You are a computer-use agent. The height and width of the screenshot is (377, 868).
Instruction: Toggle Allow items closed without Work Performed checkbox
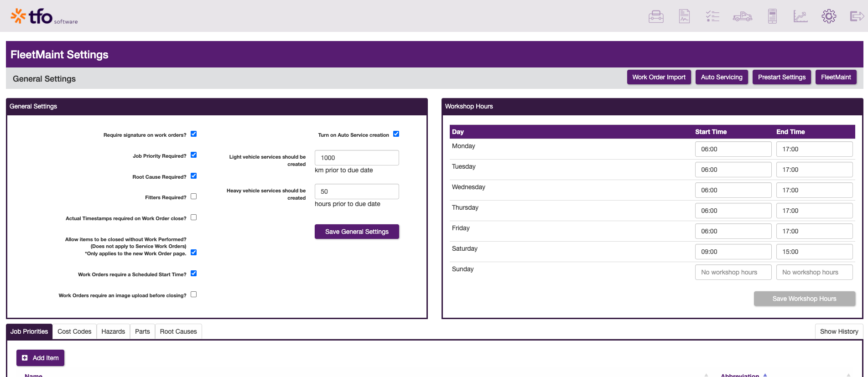pos(194,253)
